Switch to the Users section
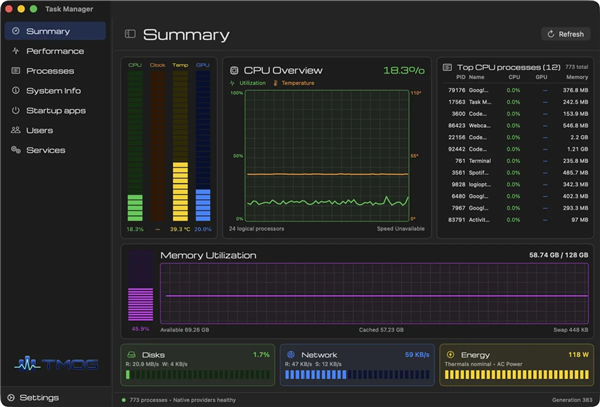The width and height of the screenshot is (600, 407). click(55, 130)
